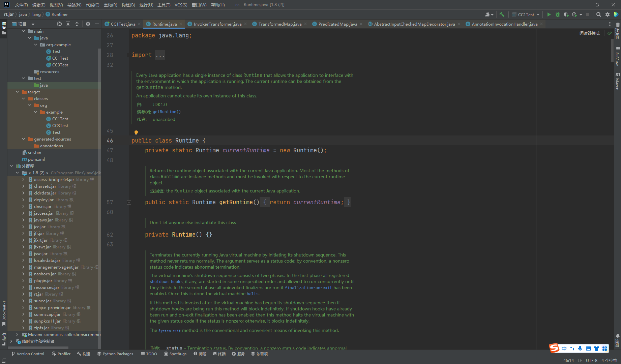
Task: Open the VCS(S) menu
Action: pyautogui.click(x=181, y=5)
